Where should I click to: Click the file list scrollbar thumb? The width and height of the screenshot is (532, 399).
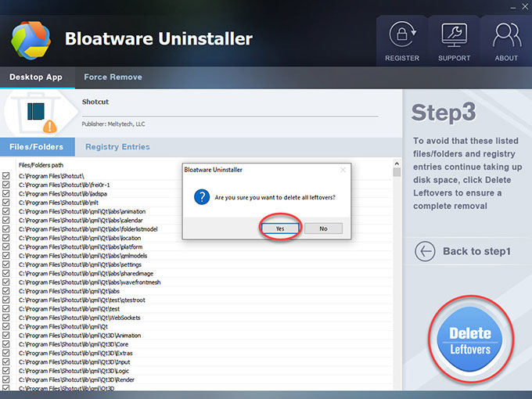tap(397, 172)
